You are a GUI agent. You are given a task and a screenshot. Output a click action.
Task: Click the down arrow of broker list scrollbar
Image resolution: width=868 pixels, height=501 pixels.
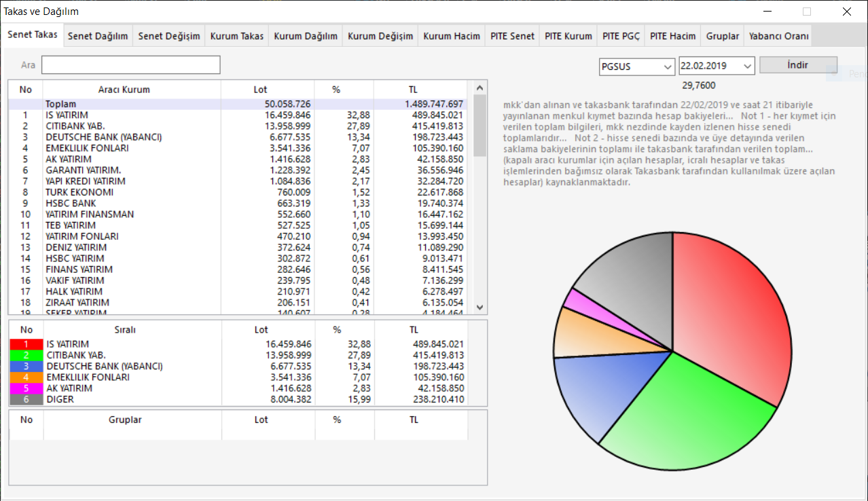tap(480, 307)
